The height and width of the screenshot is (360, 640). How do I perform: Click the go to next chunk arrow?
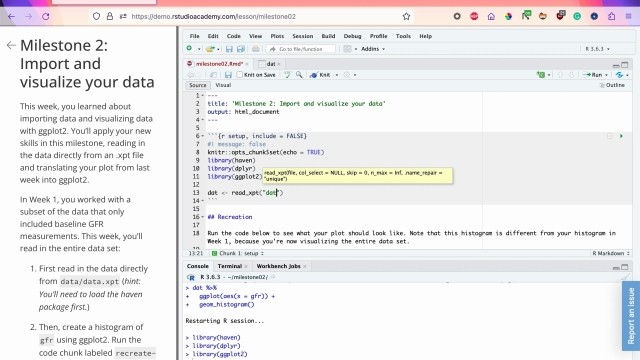(x=571, y=75)
